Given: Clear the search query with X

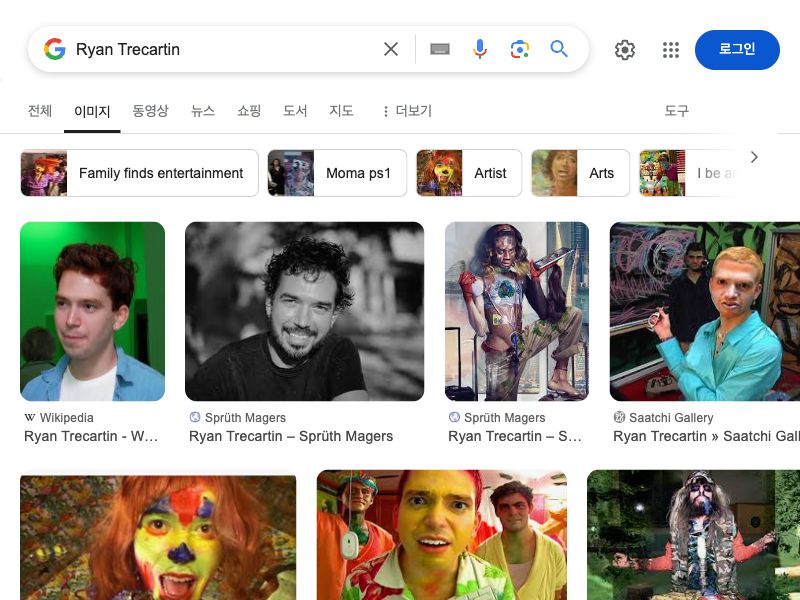Looking at the screenshot, I should click(391, 49).
